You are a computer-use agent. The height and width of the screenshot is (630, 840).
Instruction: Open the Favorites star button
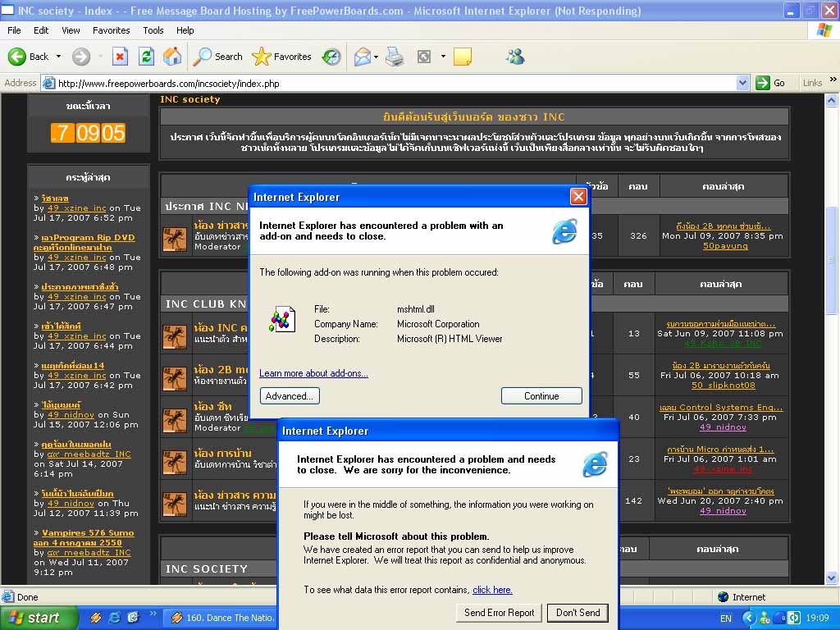(281, 57)
